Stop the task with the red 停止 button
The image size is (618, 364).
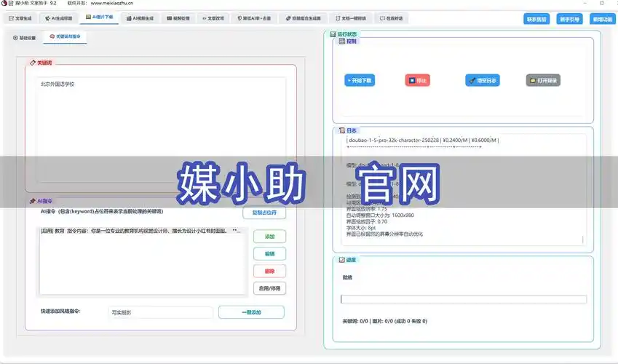tap(417, 81)
